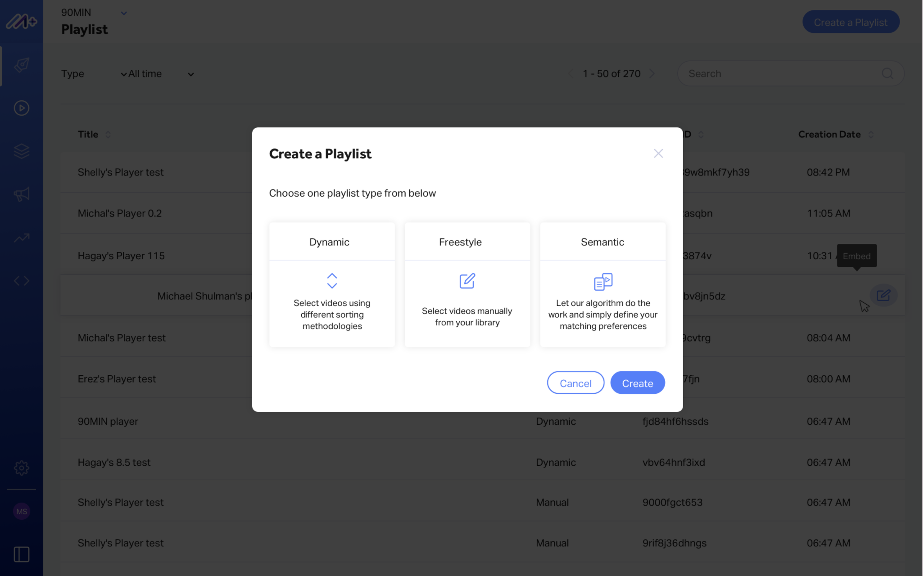The width and height of the screenshot is (924, 576).
Task: Select the Dynamic playlist type card
Action: tap(332, 284)
